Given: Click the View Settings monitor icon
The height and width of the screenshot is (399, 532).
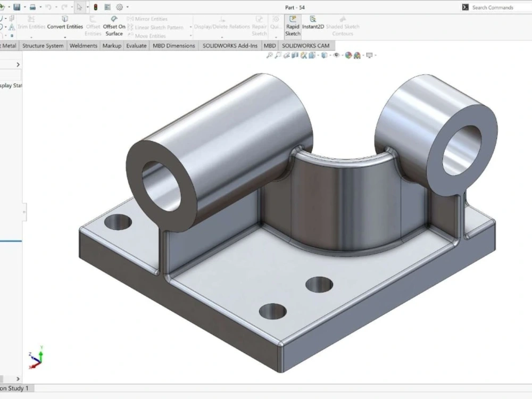Looking at the screenshot, I should 369,55.
